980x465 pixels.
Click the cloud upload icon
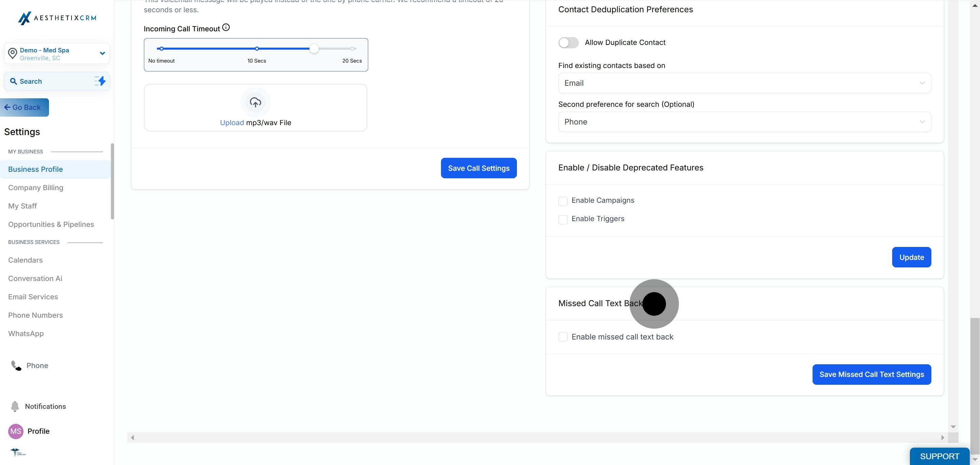tap(255, 102)
